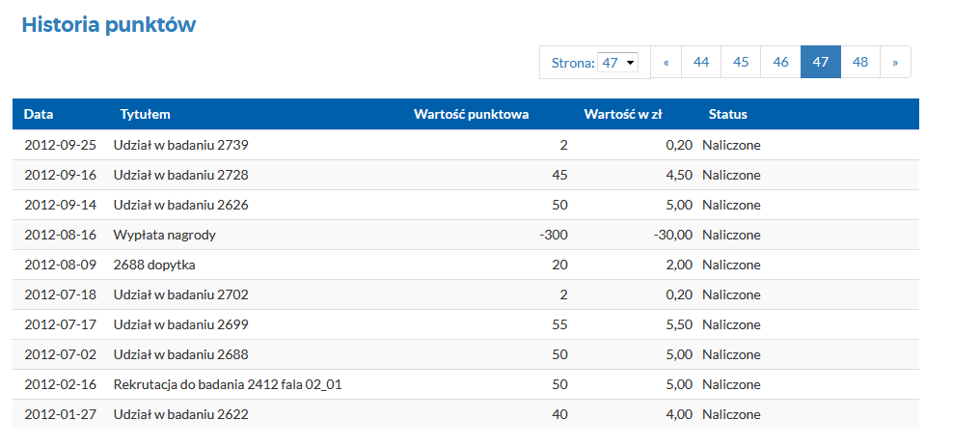Select date 2012-09-25 cell
The image size is (980, 448).
tap(61, 145)
